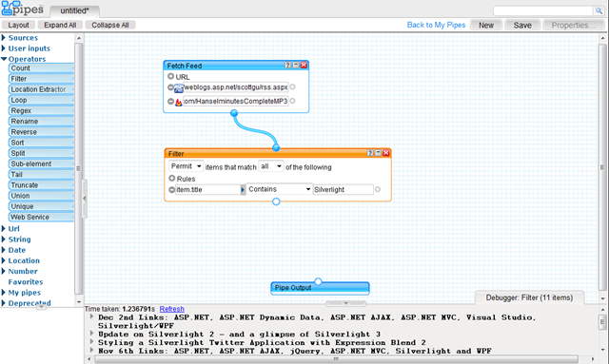This screenshot has height=364, width=609.
Task: Select the Location Extractor operator
Action: (41, 89)
